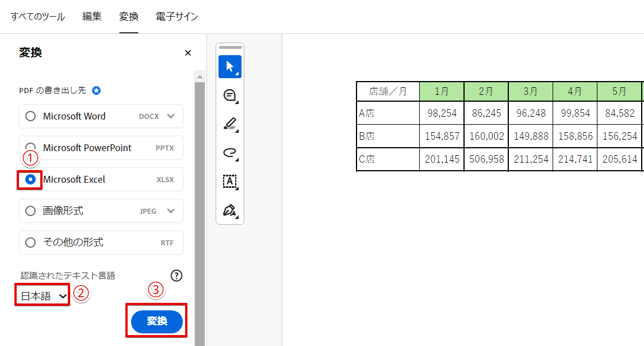Viewport: 644px width, 346px height.
Task: Select 画像形式 JPEG output option
Action: click(x=30, y=211)
